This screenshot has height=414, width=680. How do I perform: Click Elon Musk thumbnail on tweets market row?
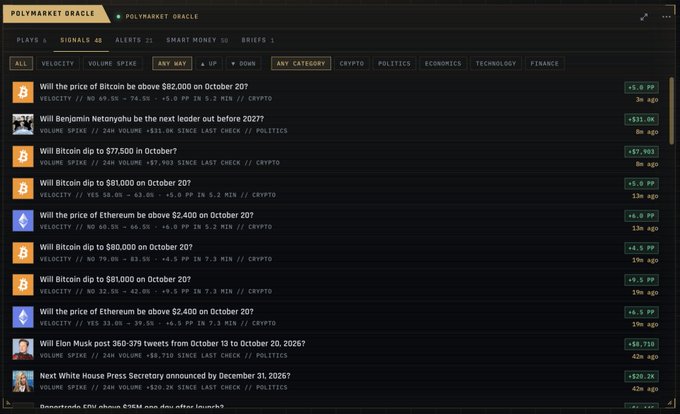[x=23, y=349]
